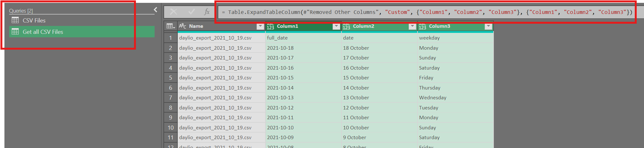Click the 2021-10-18 cell

pyautogui.click(x=303, y=48)
